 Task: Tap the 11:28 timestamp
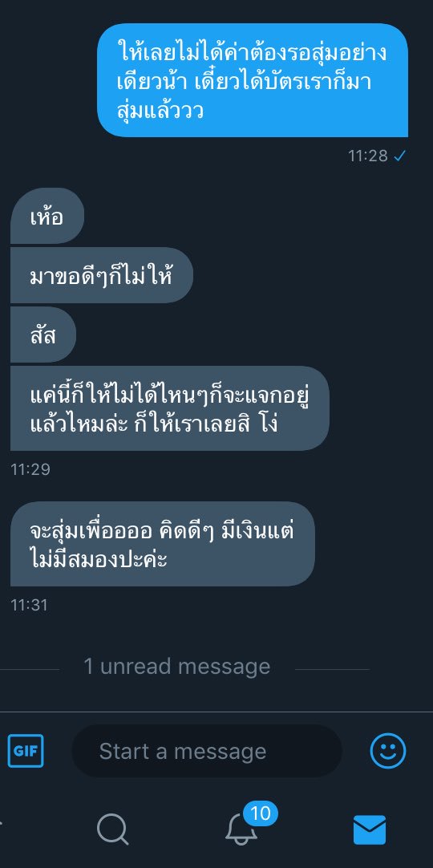(x=368, y=156)
